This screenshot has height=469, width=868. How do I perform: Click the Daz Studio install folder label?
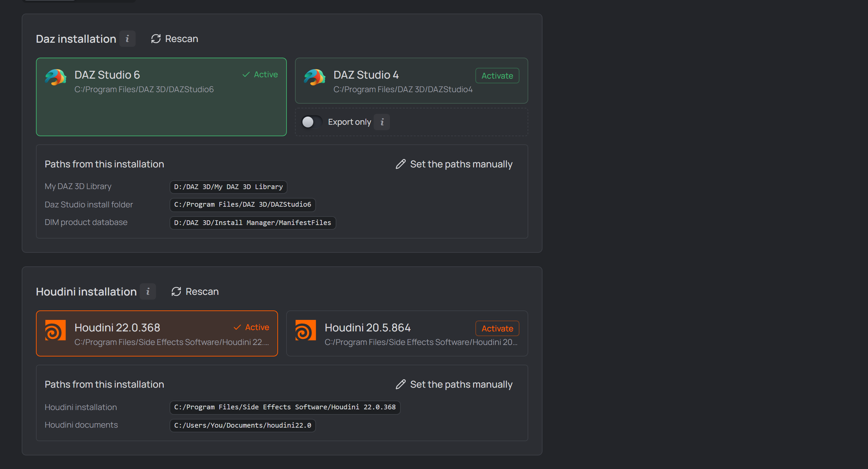pos(89,205)
